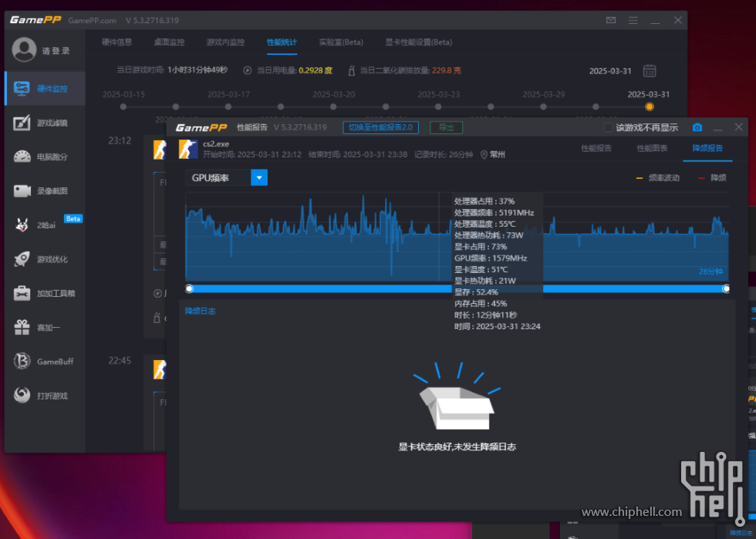Click cs2.exe process name text
This screenshot has width=756, height=539.
click(x=216, y=143)
